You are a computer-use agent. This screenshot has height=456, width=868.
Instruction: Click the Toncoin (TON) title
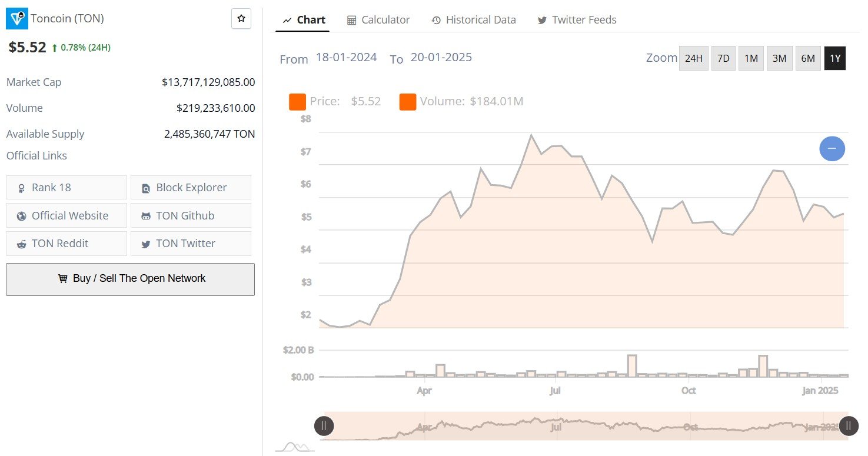click(67, 19)
